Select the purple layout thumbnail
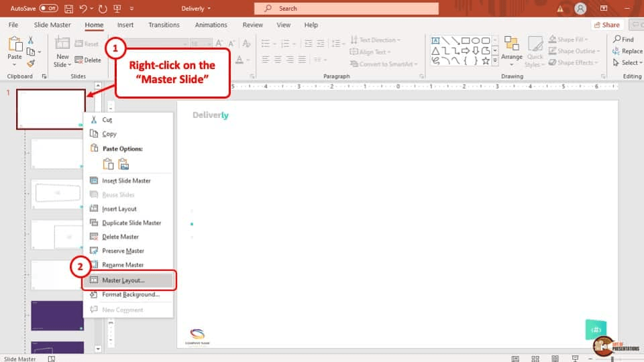This screenshot has height=362, width=644. [57, 315]
